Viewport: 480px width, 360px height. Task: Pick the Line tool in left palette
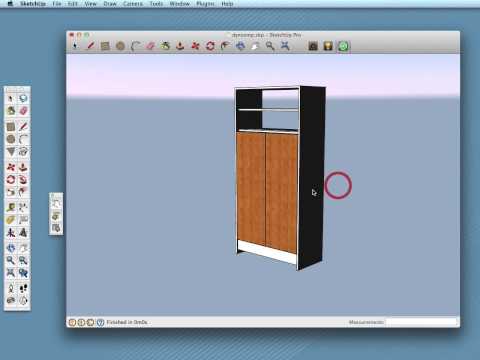point(23,127)
